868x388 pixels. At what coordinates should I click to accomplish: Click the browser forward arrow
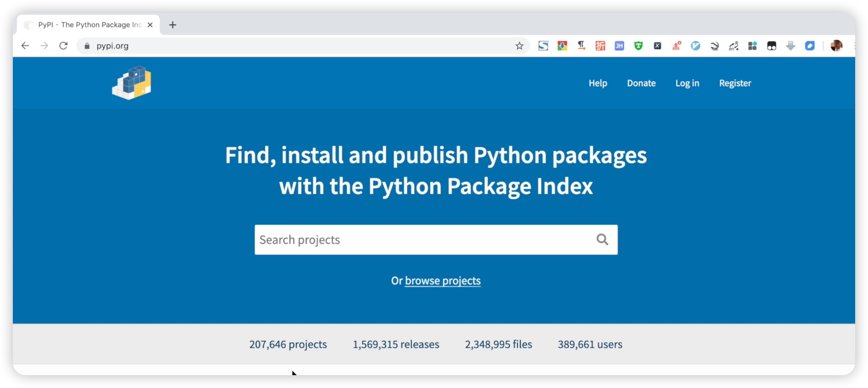pos(44,46)
